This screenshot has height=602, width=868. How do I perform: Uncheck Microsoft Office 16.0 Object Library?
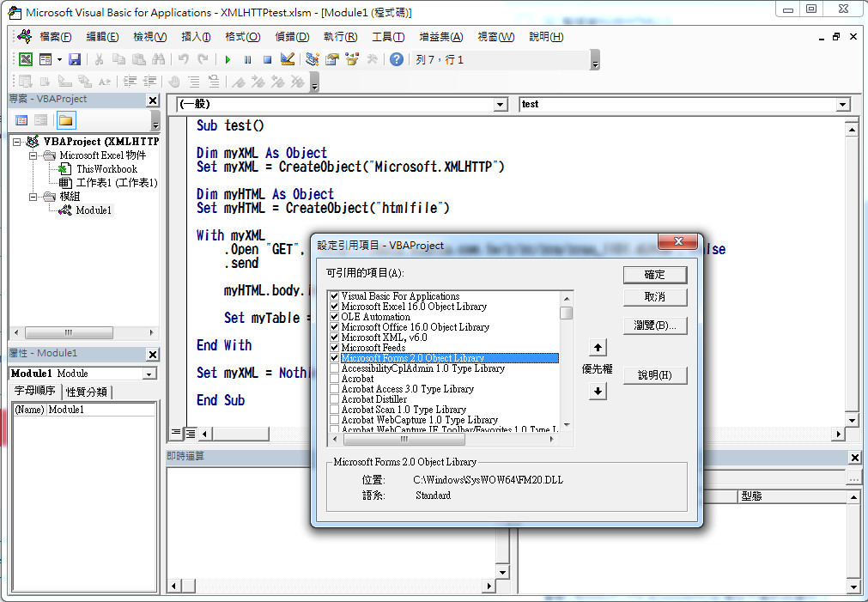[334, 326]
